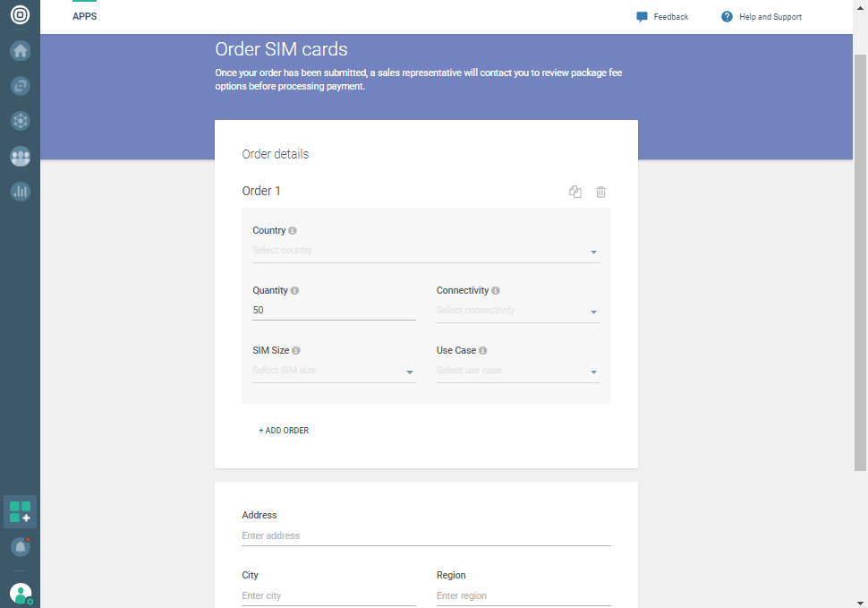This screenshot has height=608, width=868.
Task: Click the Feedback link
Action: pyautogui.click(x=662, y=17)
